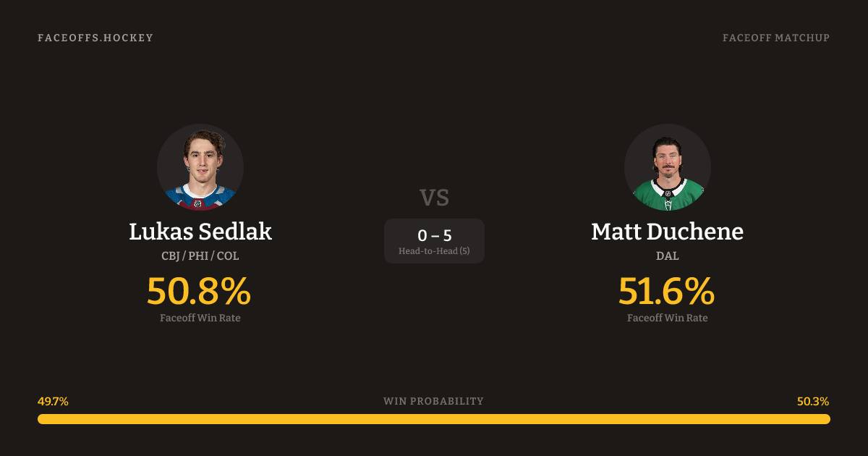Click Matt Duchene's player headshot
This screenshot has height=456, width=868.
click(667, 167)
